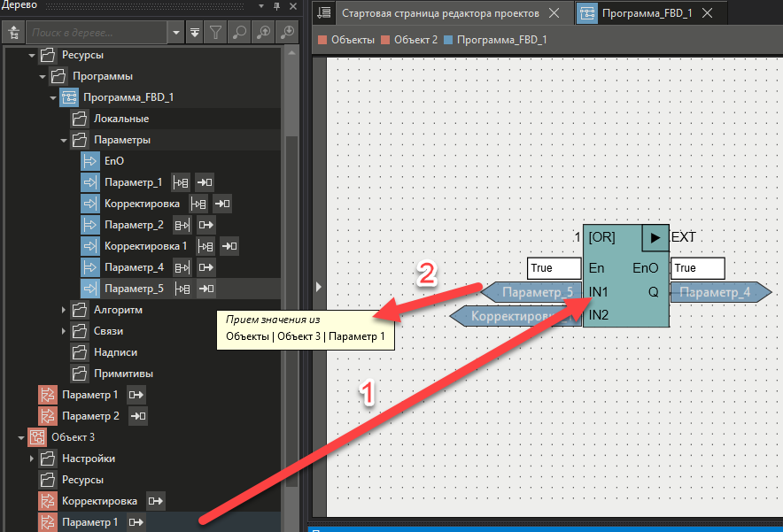Viewport: 783px width, 532px height.
Task: Close the Стартовая страница редактора проектов tab
Action: pyautogui.click(x=554, y=13)
